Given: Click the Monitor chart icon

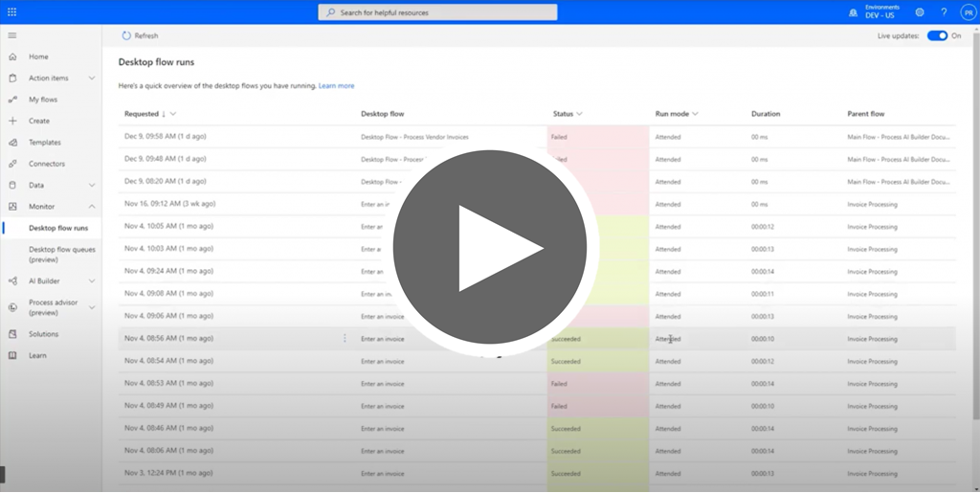Looking at the screenshot, I should tap(12, 206).
